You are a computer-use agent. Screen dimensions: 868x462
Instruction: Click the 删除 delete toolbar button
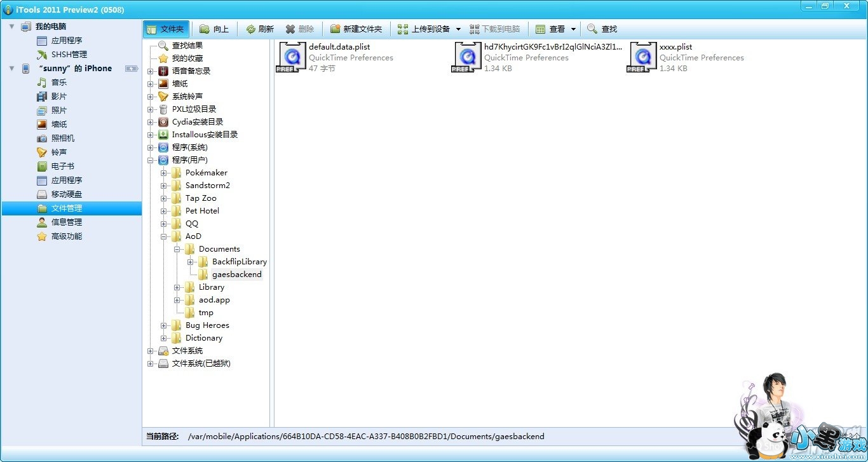pyautogui.click(x=299, y=29)
